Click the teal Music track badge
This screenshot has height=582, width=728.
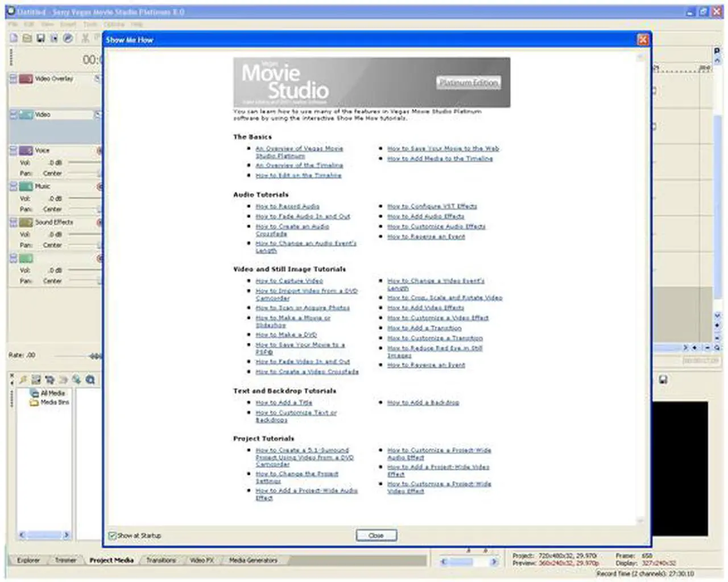(x=26, y=186)
